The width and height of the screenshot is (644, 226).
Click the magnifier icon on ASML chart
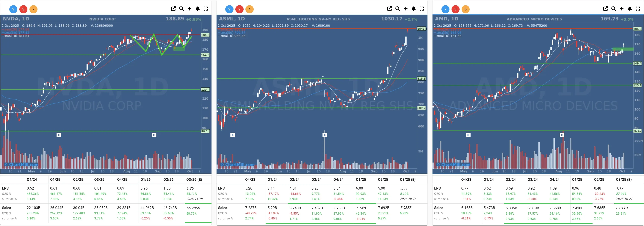tap(397, 9)
